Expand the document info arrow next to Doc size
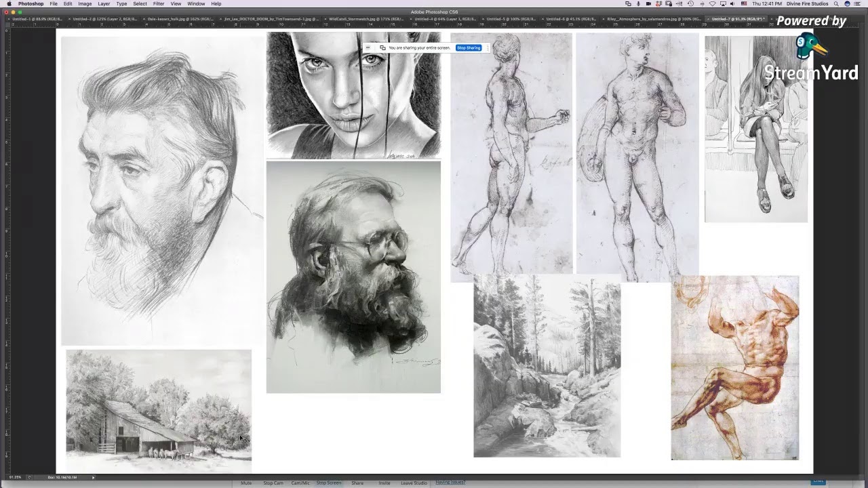 94,477
